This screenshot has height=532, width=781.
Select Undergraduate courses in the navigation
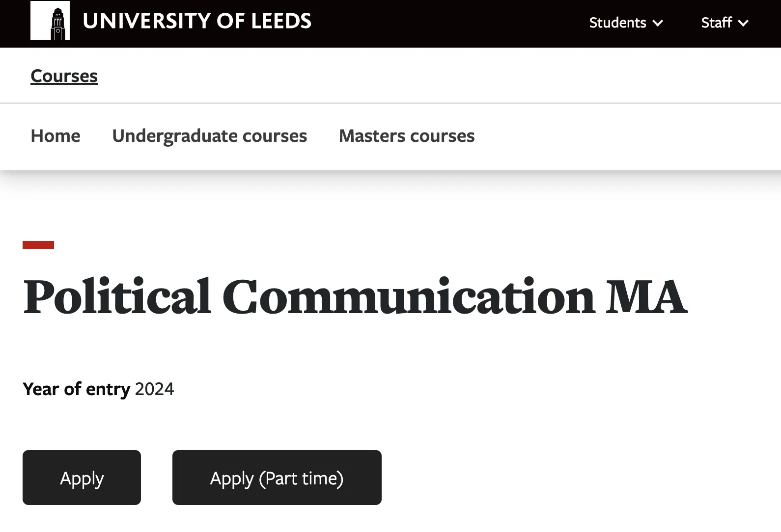[210, 136]
